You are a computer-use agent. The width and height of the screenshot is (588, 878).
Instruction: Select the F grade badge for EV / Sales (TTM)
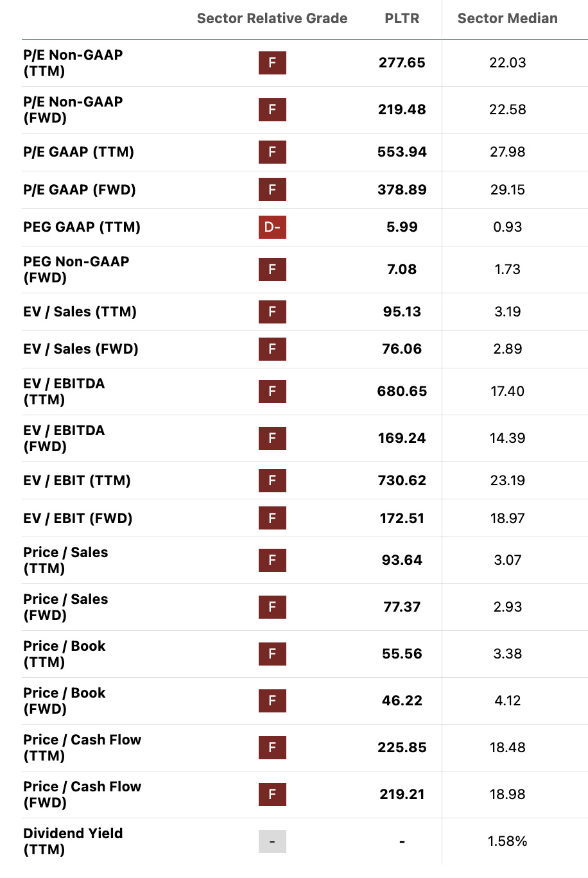[272, 312]
